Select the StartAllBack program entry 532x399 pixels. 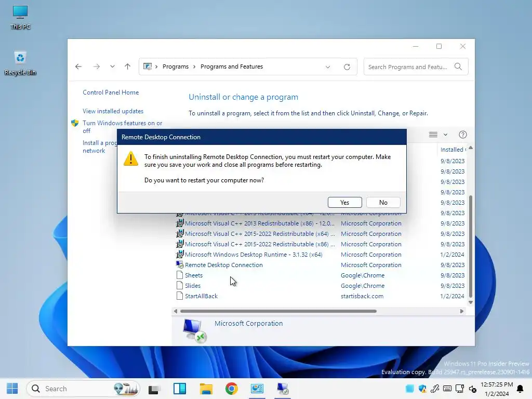click(201, 296)
